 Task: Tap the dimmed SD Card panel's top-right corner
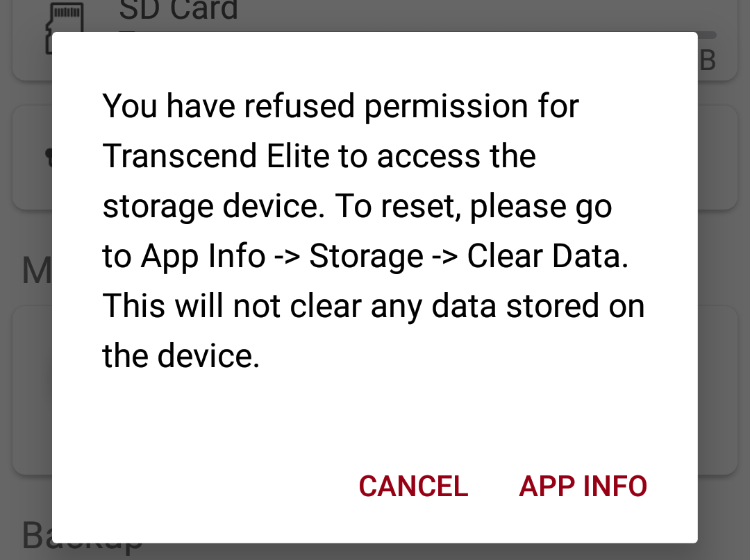[722, 14]
